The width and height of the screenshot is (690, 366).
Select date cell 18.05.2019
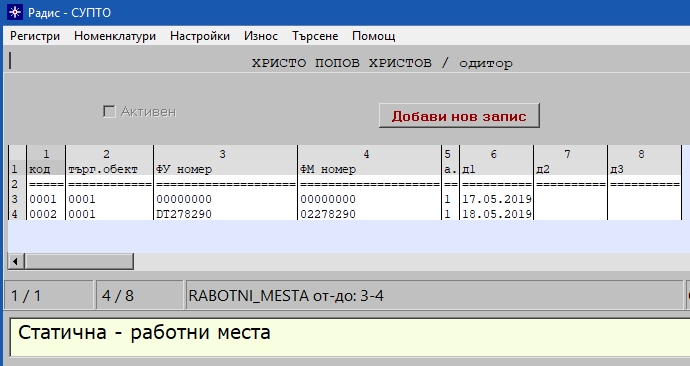point(497,214)
